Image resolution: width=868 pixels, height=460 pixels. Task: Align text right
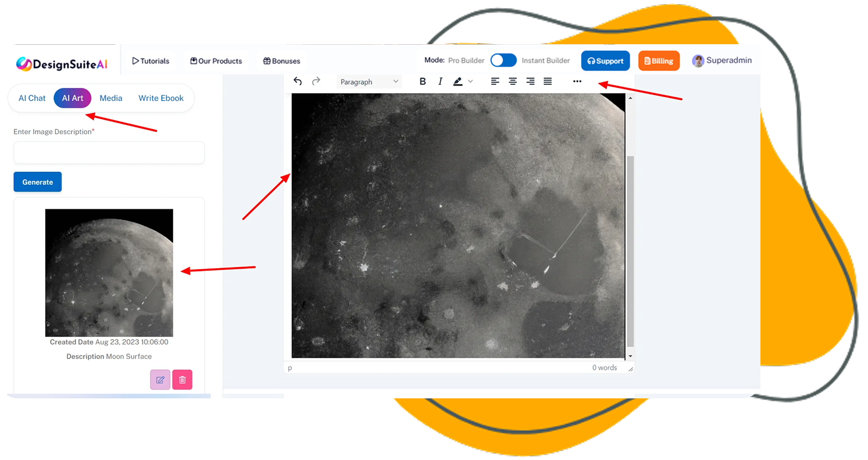(530, 81)
